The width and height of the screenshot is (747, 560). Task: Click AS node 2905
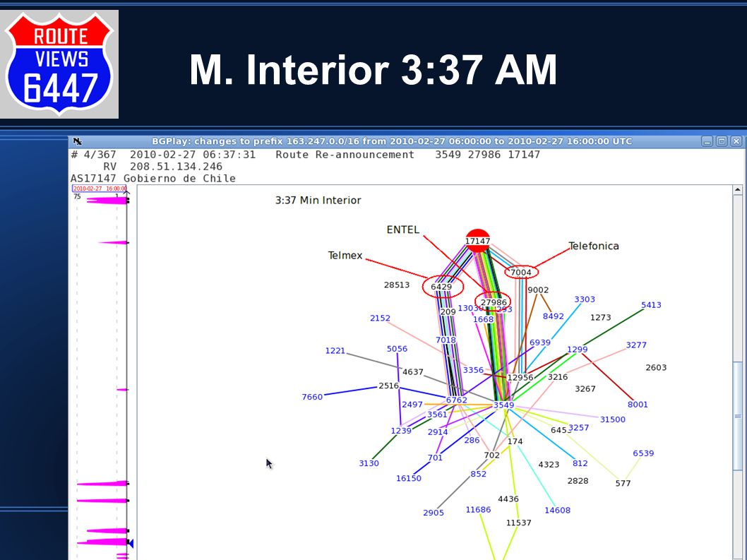coord(434,513)
